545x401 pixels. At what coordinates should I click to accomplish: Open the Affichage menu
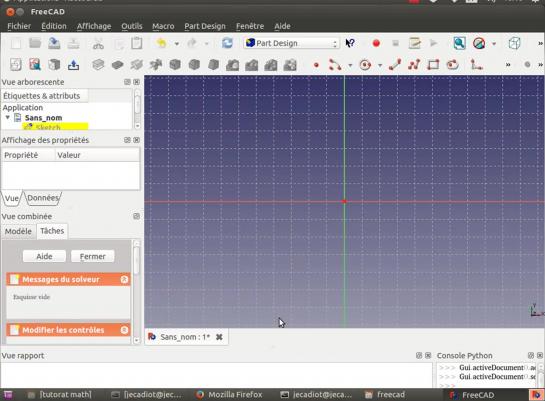coord(94,26)
